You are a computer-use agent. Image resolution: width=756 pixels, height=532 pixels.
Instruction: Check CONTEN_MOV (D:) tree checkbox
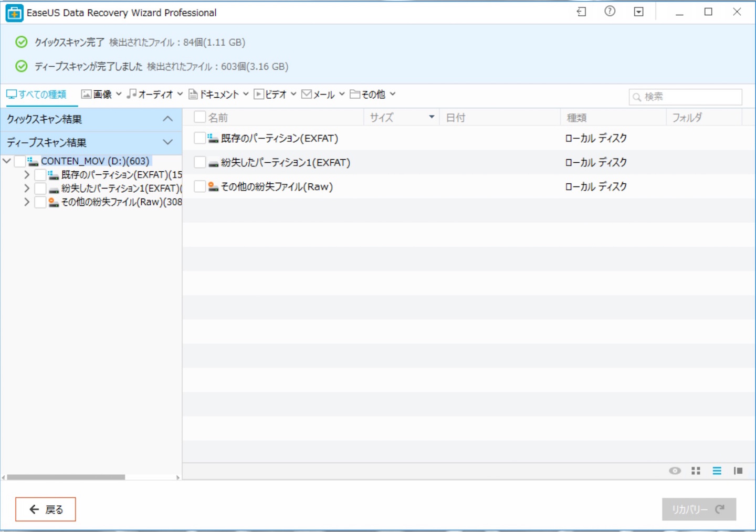20,161
